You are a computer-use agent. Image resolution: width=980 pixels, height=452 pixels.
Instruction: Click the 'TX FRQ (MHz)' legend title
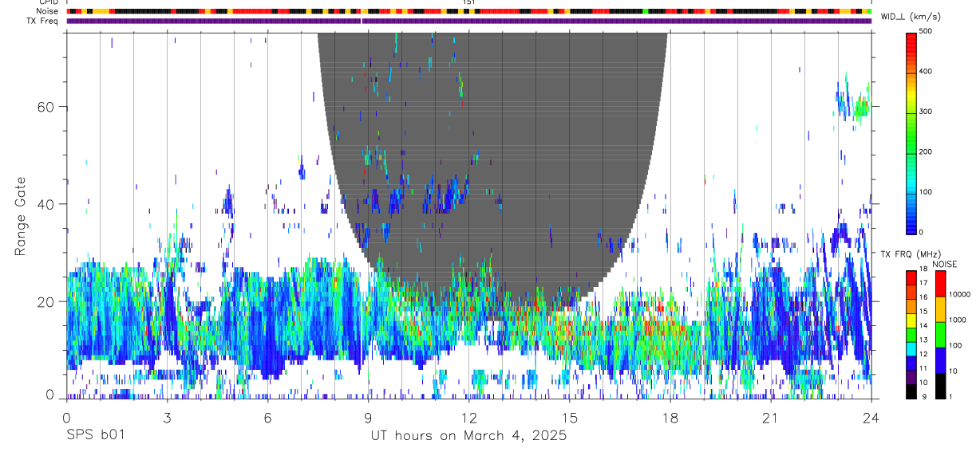913,254
